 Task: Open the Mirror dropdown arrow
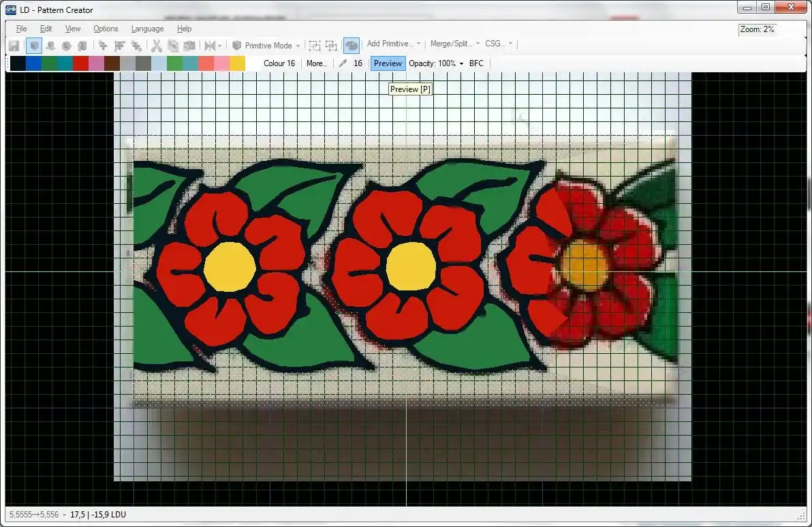[220, 46]
